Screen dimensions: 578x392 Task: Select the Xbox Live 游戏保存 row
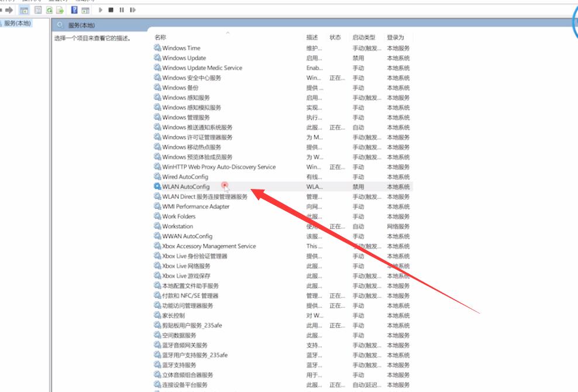[282, 276]
